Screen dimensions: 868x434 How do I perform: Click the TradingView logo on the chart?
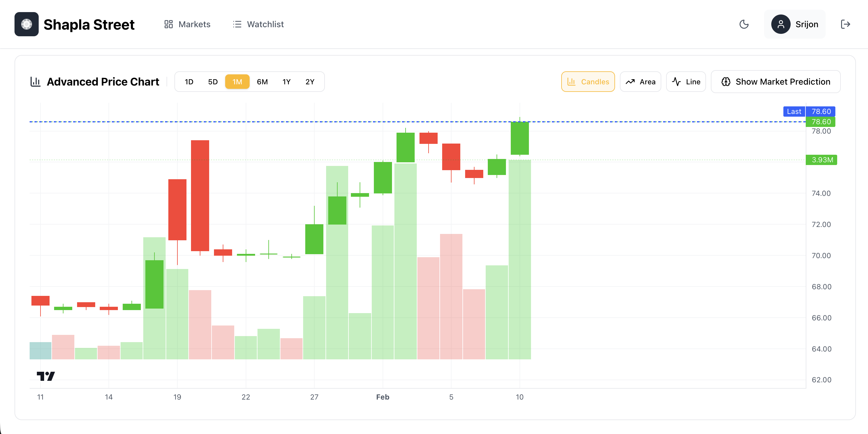(46, 376)
